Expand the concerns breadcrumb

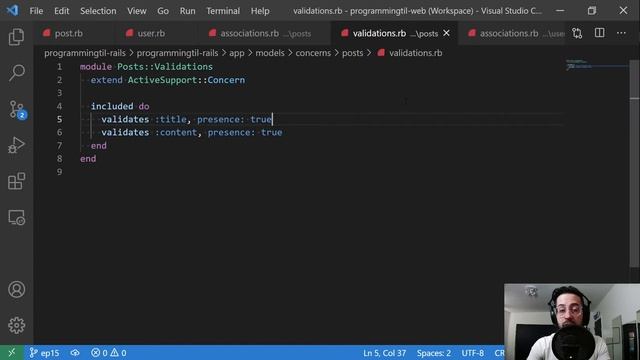[x=313, y=53]
